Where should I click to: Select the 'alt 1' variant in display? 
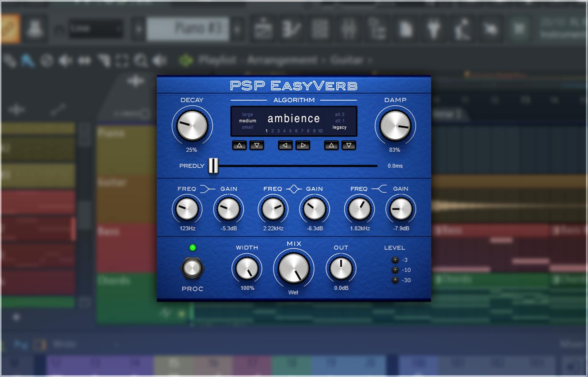click(x=340, y=121)
